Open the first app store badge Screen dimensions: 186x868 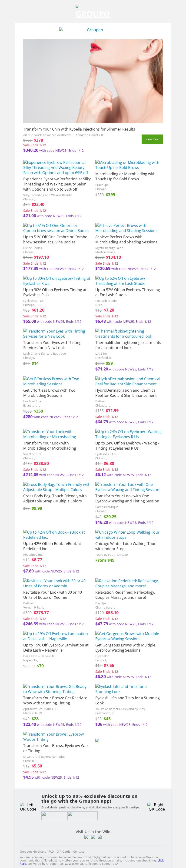54,816
